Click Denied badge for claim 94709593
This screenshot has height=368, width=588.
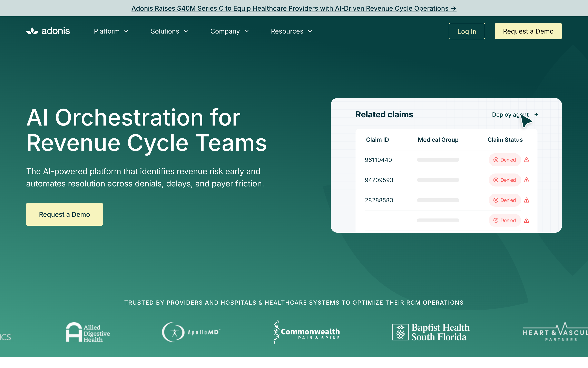[x=505, y=180]
